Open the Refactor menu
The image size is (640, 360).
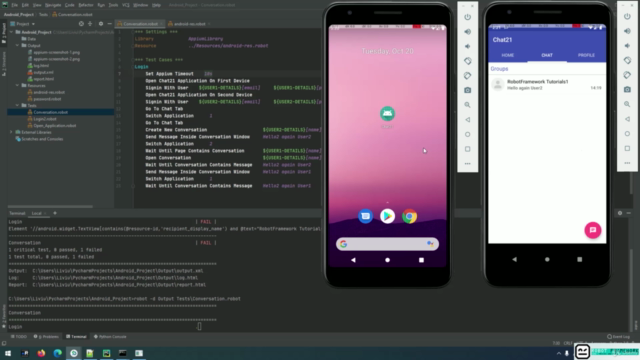86,5
